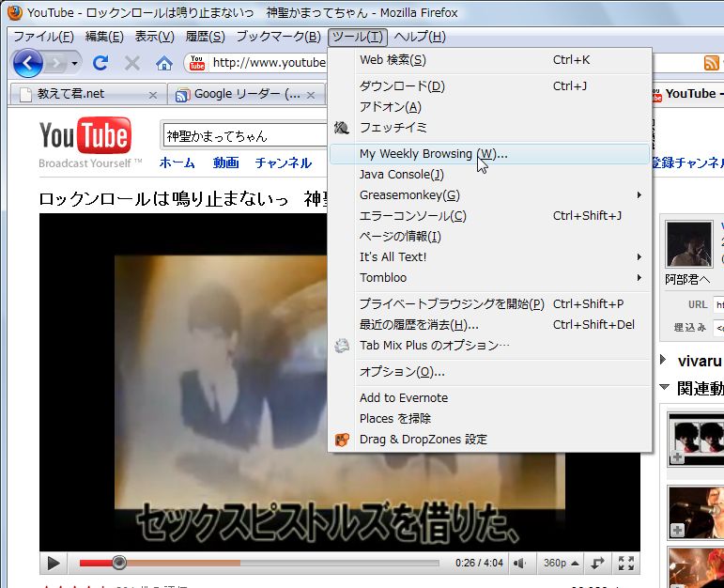Play the video with the play button

click(x=54, y=563)
